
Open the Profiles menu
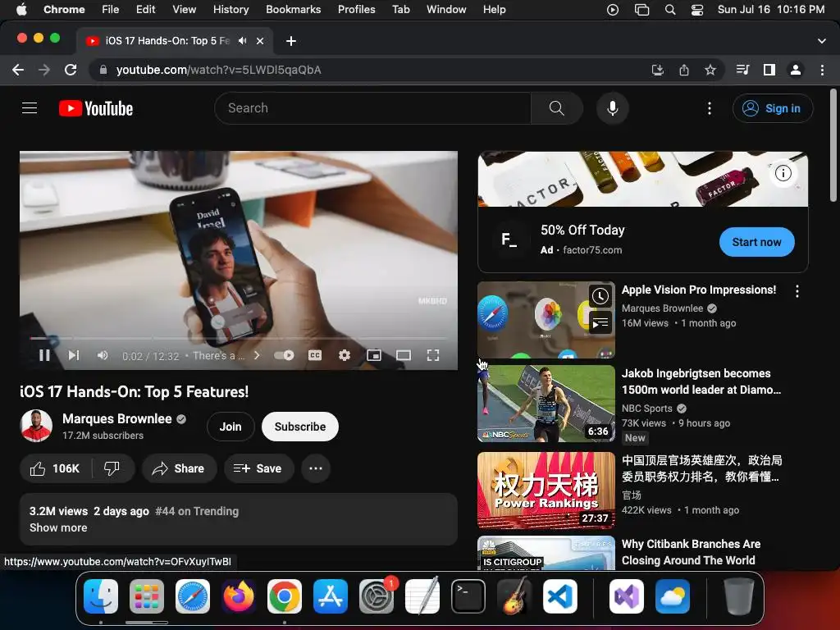pos(356,10)
